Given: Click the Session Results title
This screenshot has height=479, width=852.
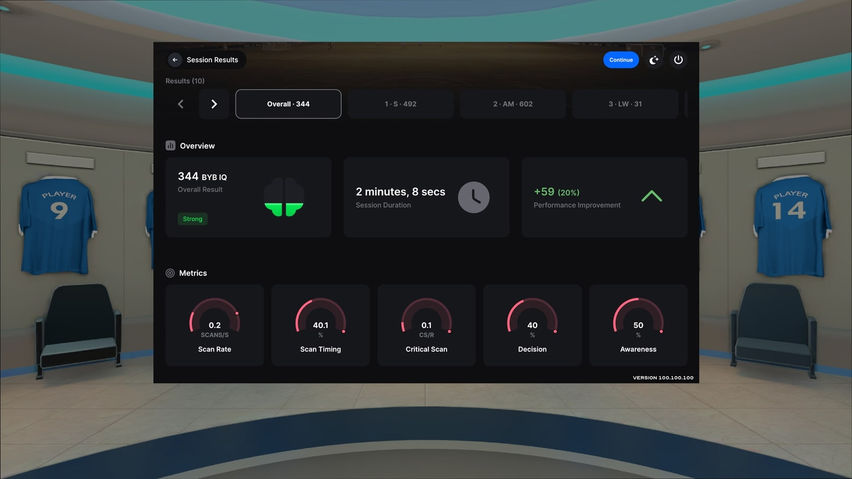Looking at the screenshot, I should [x=212, y=60].
